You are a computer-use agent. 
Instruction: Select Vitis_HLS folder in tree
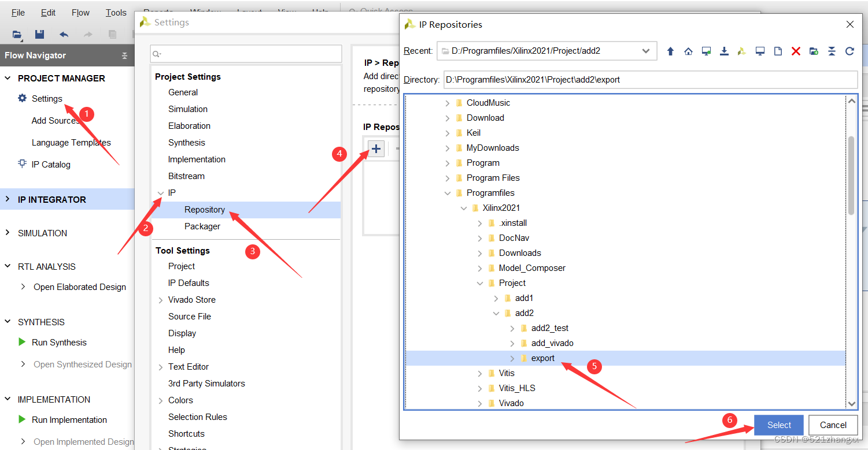pyautogui.click(x=517, y=388)
